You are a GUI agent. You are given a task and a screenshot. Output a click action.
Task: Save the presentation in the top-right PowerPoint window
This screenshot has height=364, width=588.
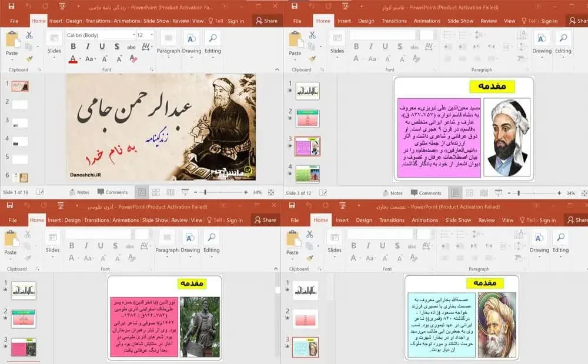point(295,6)
